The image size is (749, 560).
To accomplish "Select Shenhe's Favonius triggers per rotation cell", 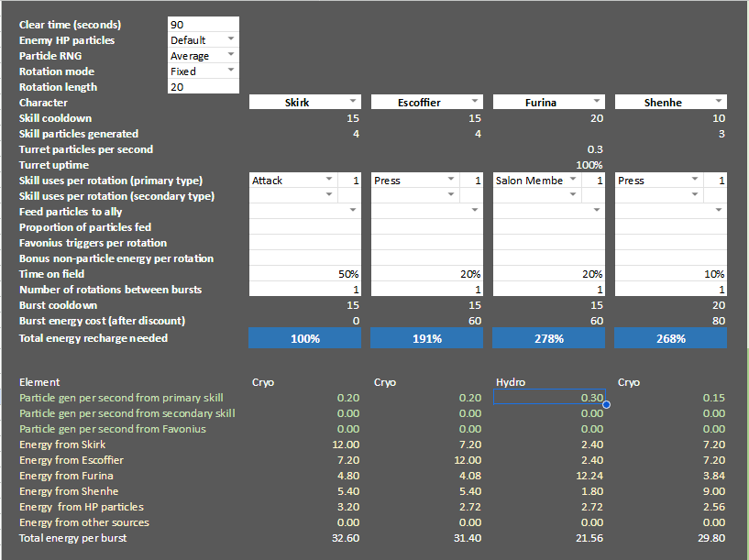I will click(671, 243).
